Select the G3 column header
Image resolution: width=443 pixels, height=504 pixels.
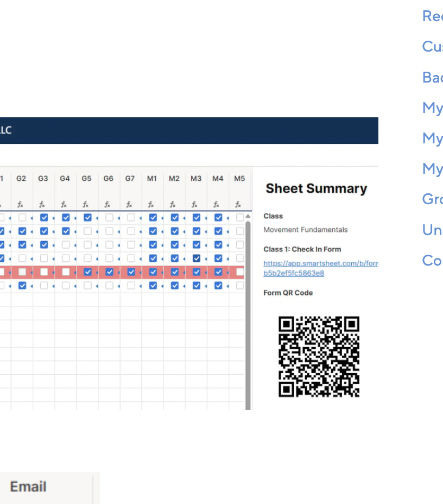pyautogui.click(x=43, y=178)
